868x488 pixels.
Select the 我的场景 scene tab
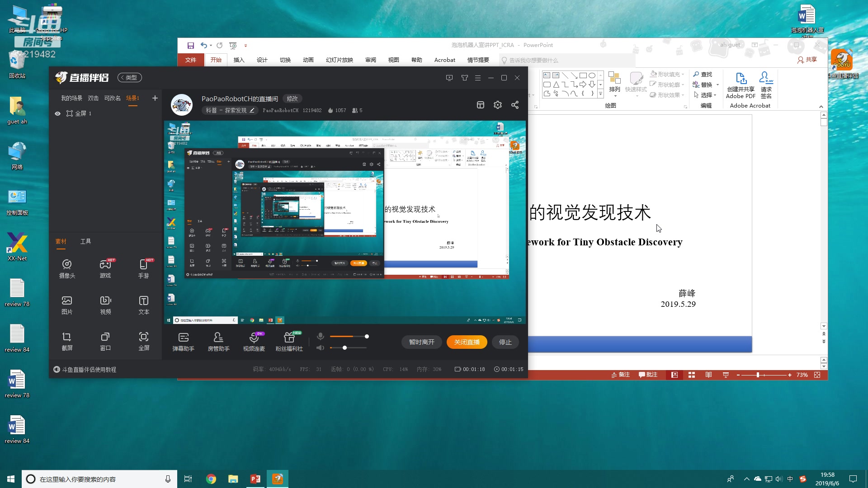click(71, 98)
